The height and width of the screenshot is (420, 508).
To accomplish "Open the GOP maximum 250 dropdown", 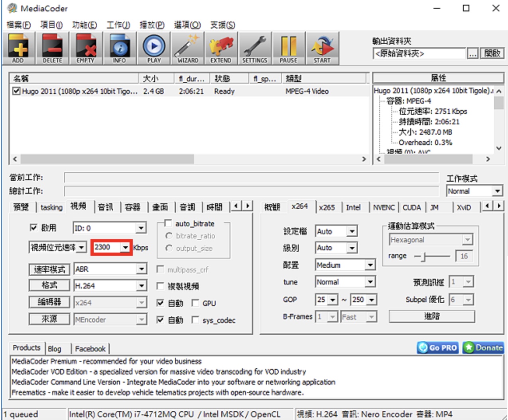I will point(363,299).
